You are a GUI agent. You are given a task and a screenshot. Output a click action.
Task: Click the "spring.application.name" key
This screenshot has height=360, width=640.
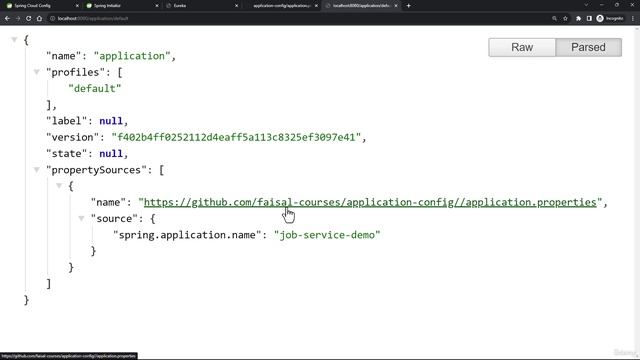coord(187,235)
